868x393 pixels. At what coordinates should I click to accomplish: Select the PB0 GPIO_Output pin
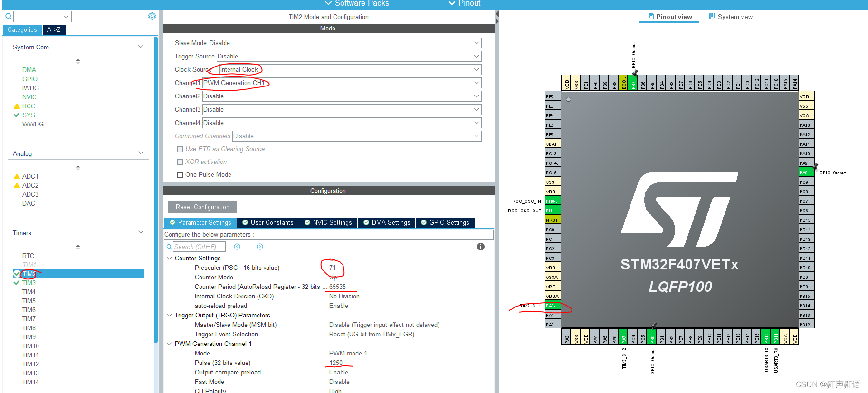[652, 336]
